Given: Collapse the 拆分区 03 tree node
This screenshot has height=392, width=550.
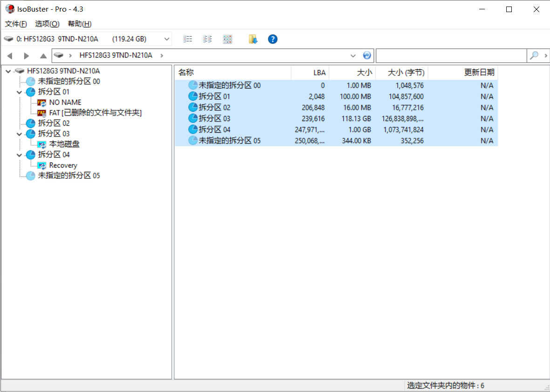Looking at the screenshot, I should [x=19, y=134].
